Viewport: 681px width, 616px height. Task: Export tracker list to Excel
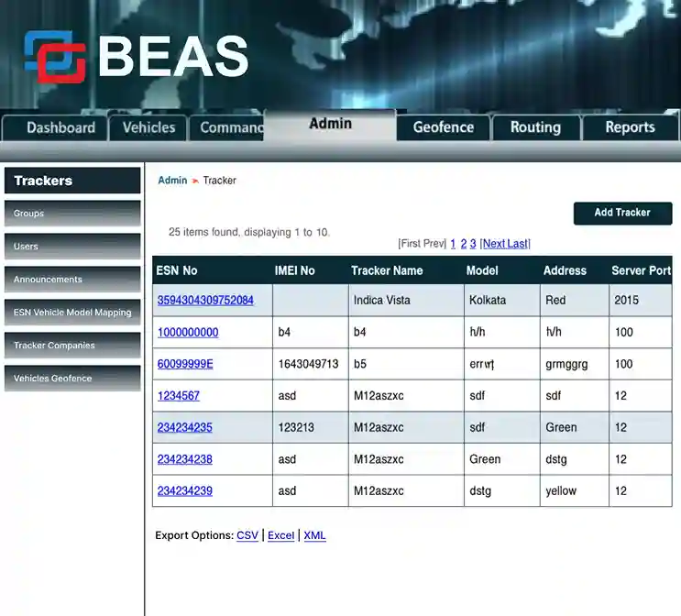[x=280, y=535]
